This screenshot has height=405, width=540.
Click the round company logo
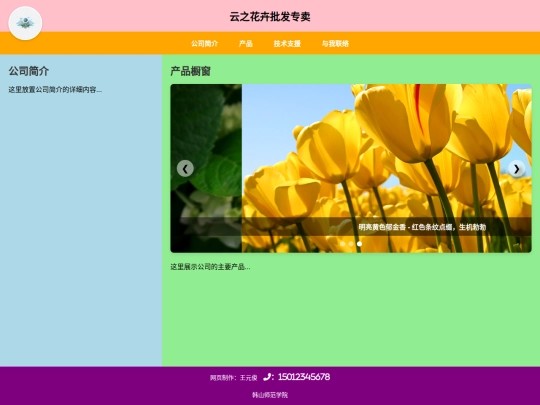coord(25,23)
